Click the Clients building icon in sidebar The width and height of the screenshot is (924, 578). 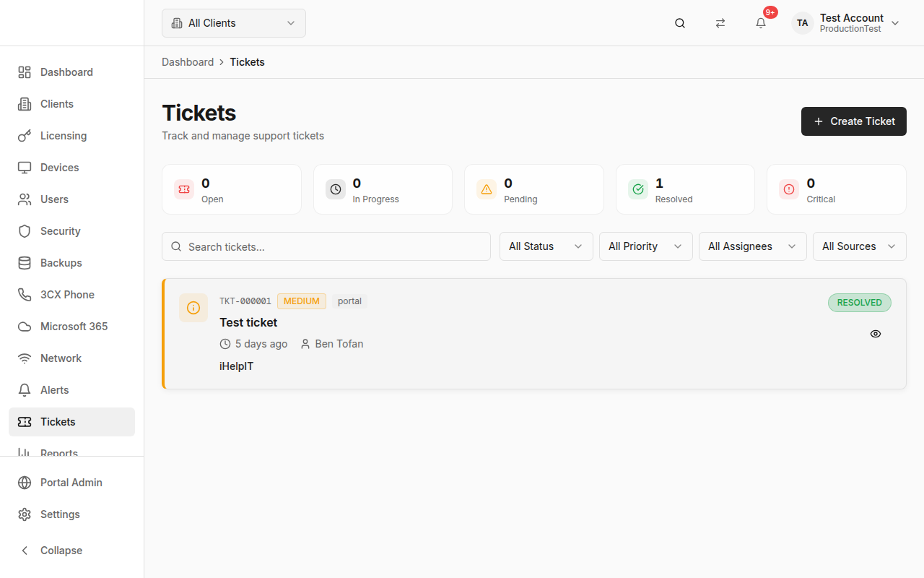pos(25,104)
